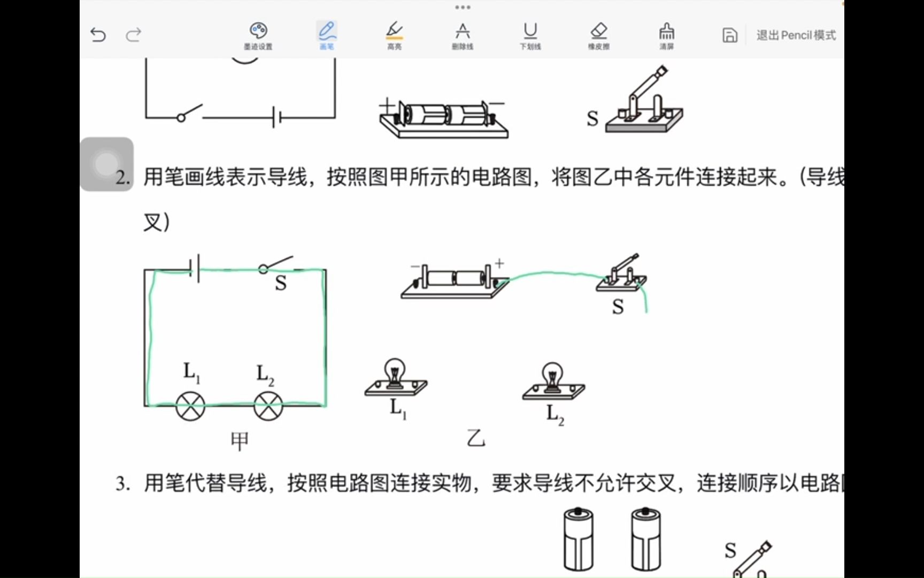
Task: Activate the eraser tool (橡皮擦)
Action: [599, 36]
